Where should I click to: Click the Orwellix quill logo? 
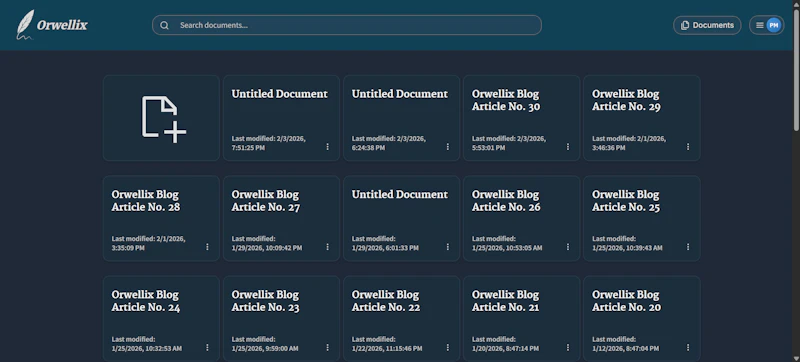tap(25, 24)
